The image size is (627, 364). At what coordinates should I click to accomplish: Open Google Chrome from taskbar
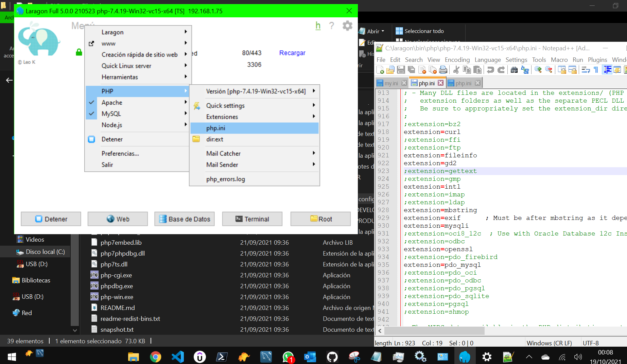click(x=155, y=357)
